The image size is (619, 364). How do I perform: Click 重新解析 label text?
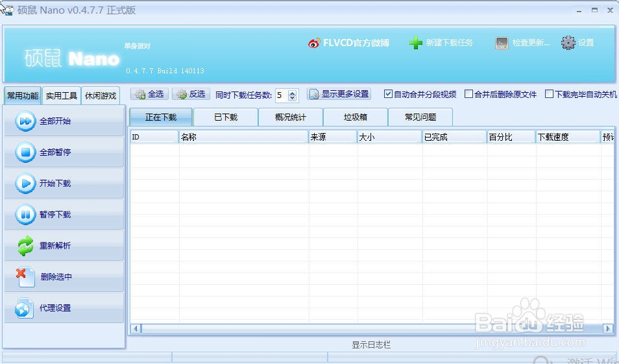click(x=55, y=246)
